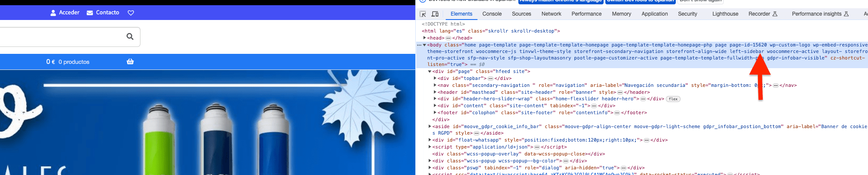The height and width of the screenshot is (175, 868).
Task: Expand the div class pswp node
Action: [430, 168]
